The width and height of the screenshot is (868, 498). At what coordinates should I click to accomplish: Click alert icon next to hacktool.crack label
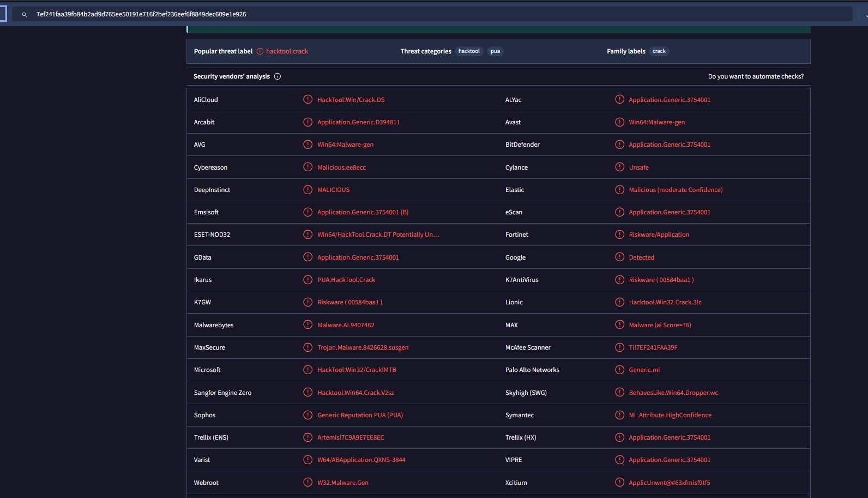(x=260, y=51)
